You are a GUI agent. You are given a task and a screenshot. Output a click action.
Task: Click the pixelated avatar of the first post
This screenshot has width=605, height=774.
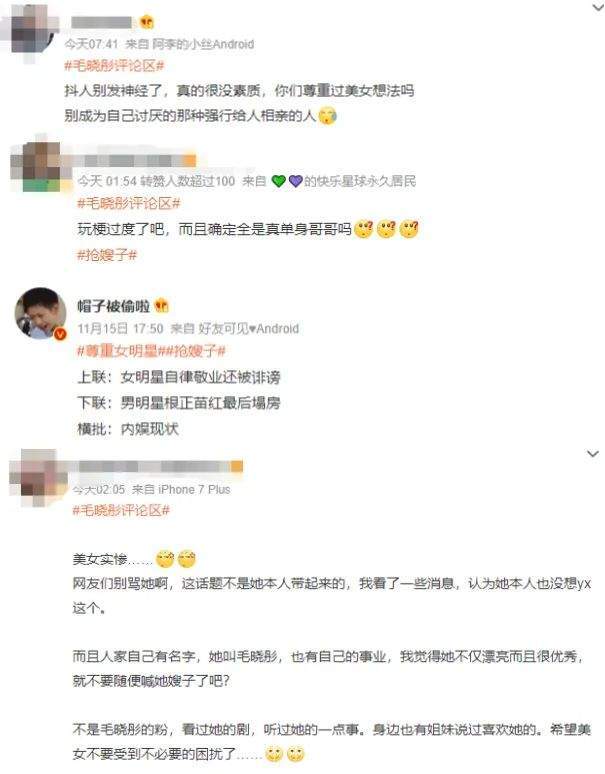coord(33,33)
